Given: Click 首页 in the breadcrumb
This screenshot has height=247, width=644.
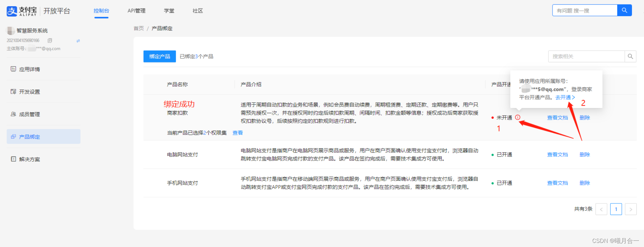Looking at the screenshot, I should click(139, 28).
